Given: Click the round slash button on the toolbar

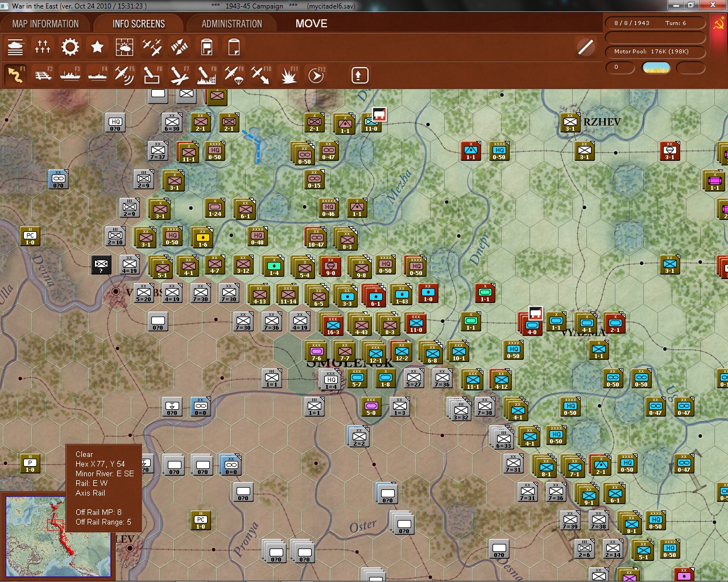Looking at the screenshot, I should [586, 47].
